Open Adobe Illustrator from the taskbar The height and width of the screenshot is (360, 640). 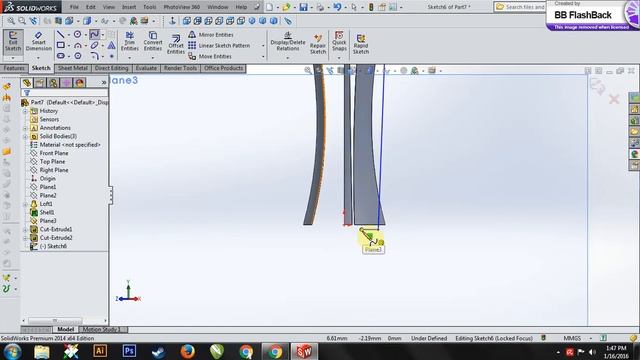click(x=100, y=351)
